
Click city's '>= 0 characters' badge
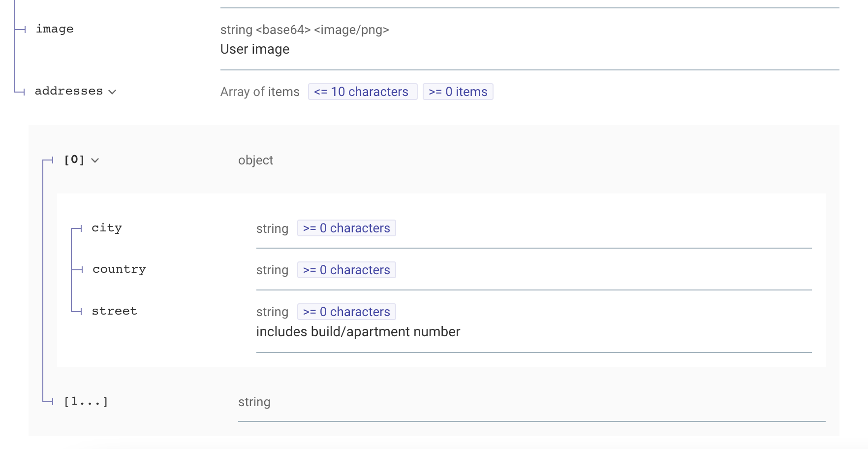click(346, 228)
